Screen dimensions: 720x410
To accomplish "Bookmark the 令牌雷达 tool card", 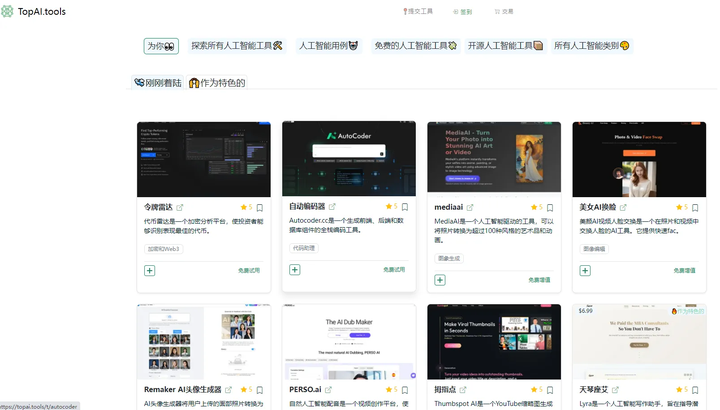I will 260,208.
